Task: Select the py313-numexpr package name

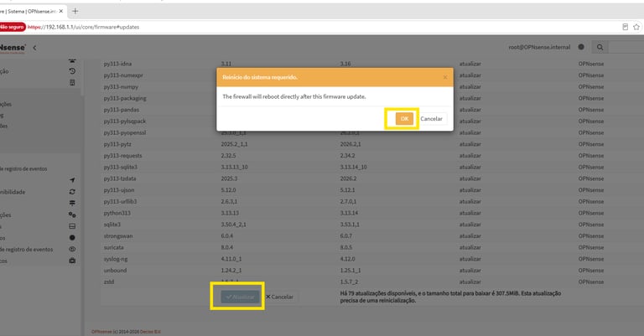Action: pyautogui.click(x=123, y=75)
